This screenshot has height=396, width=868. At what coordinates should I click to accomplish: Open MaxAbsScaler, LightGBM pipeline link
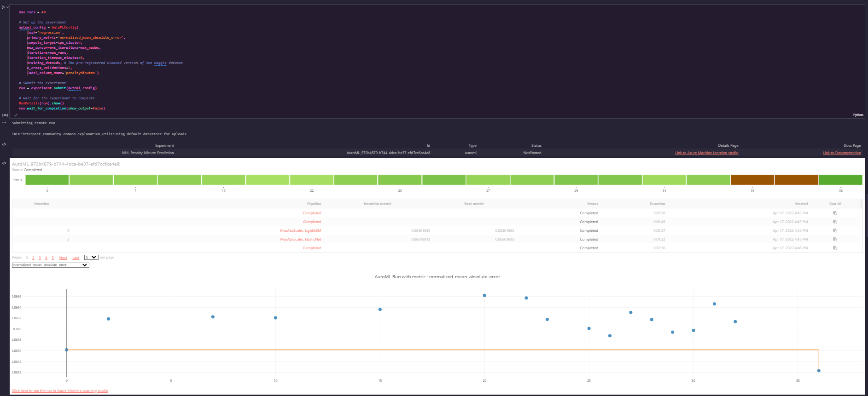[301, 230]
